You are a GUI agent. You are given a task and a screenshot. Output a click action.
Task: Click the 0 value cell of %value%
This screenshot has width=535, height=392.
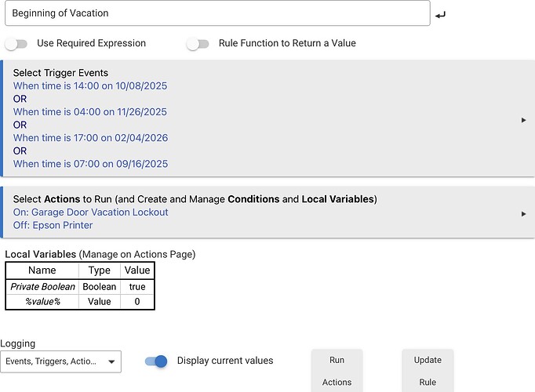(x=137, y=301)
